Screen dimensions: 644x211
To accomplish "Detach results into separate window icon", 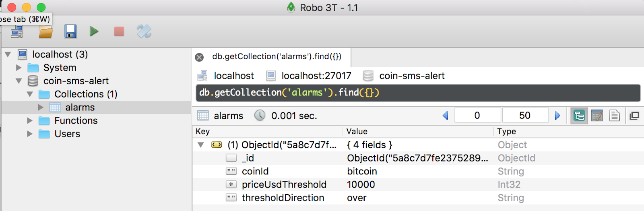I will 634,116.
